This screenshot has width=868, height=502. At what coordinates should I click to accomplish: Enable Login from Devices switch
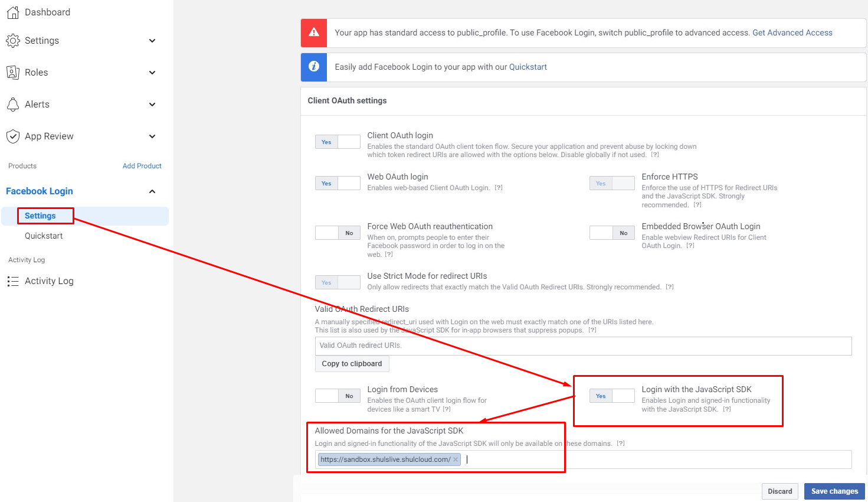coord(338,396)
